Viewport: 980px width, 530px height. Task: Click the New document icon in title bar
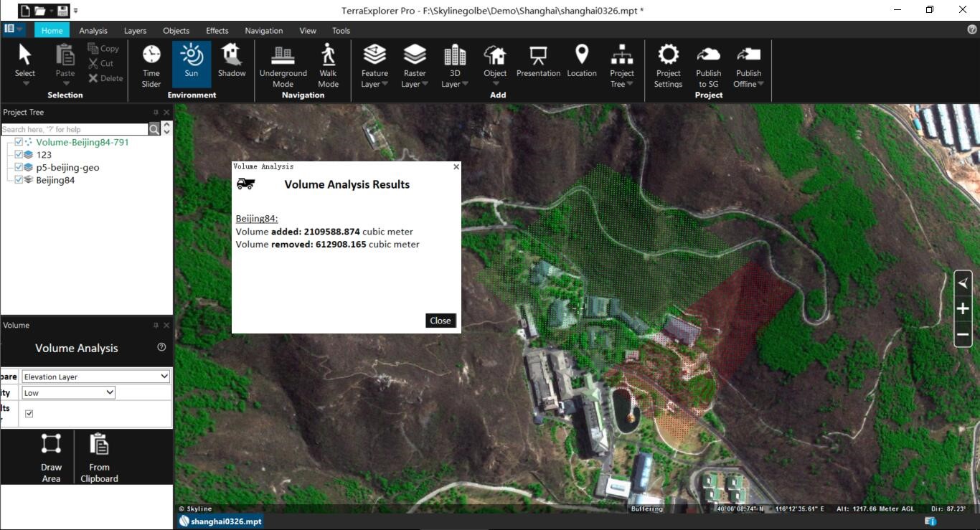coord(24,11)
